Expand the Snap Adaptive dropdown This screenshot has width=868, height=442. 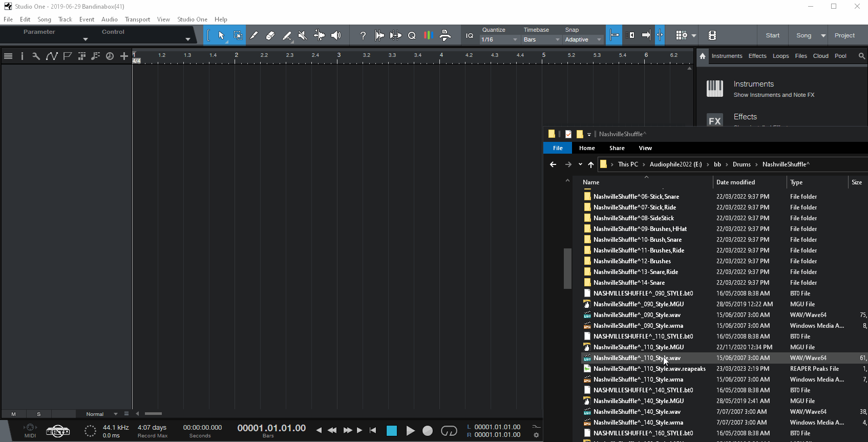[x=583, y=39]
